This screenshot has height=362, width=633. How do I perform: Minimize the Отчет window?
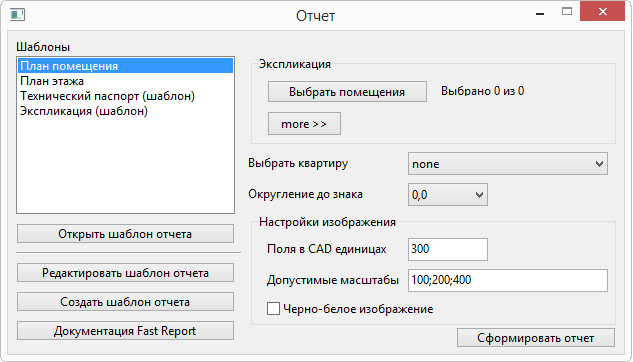[x=540, y=13]
